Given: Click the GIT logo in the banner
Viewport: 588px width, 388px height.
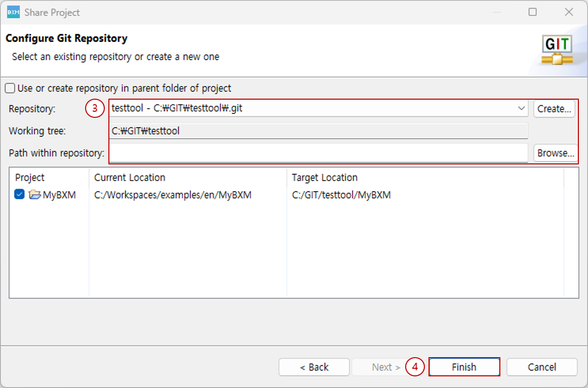Looking at the screenshot, I should (x=557, y=50).
